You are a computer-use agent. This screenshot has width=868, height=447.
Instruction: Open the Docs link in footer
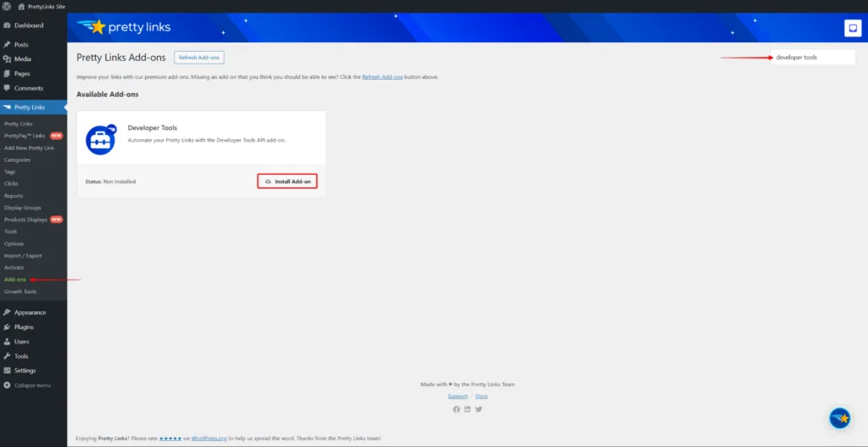481,396
